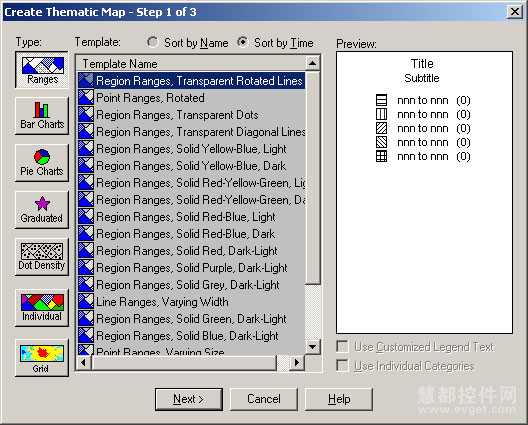This screenshot has height=425, width=528.
Task: Click template list scroll up arrow
Action: (312, 63)
